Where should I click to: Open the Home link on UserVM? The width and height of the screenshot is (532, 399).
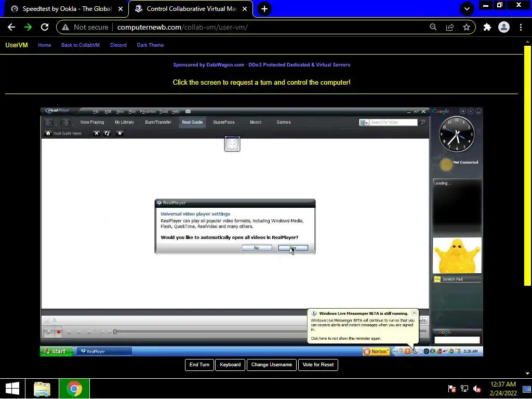tap(45, 45)
